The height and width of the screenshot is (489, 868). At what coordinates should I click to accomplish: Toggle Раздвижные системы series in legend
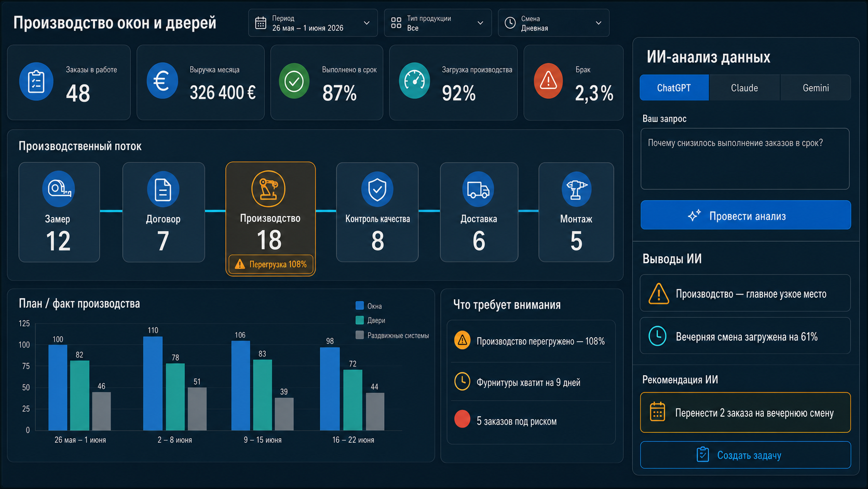(x=392, y=335)
